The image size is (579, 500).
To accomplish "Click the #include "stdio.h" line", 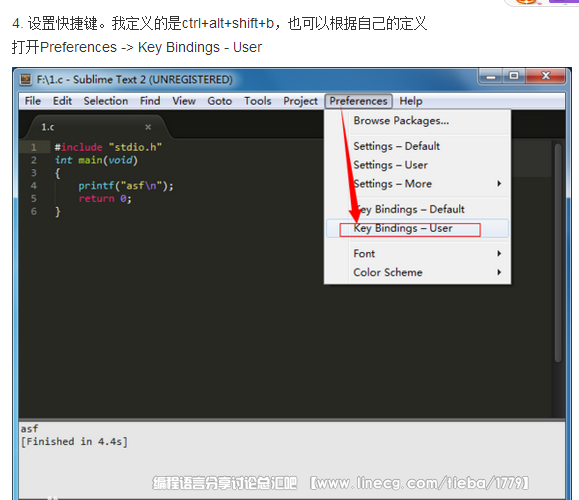I will point(108,147).
